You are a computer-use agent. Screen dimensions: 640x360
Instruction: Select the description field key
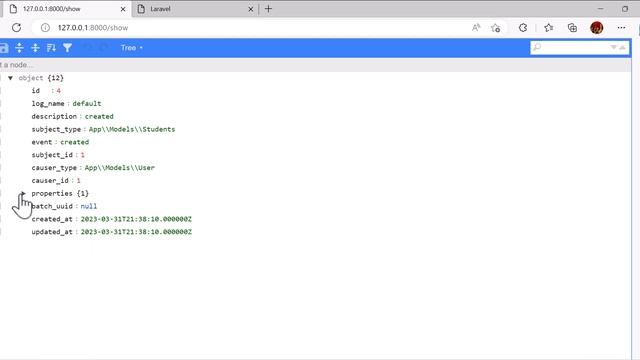pos(54,116)
